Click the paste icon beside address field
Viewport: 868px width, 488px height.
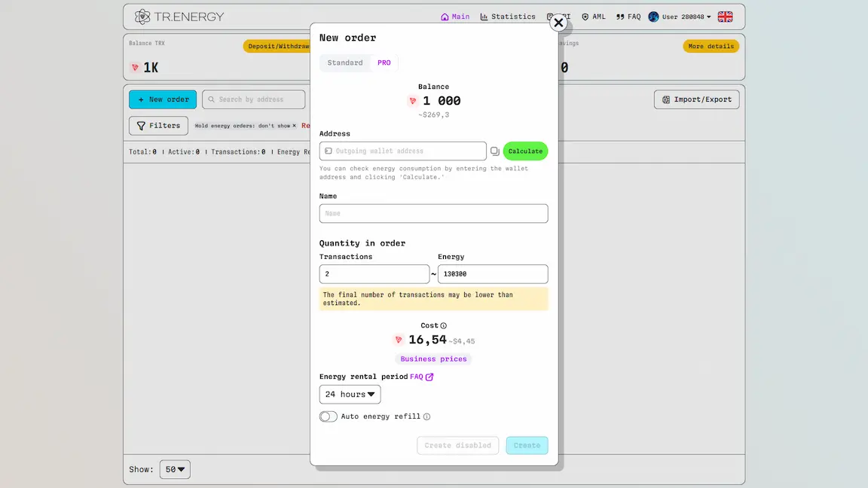click(495, 151)
